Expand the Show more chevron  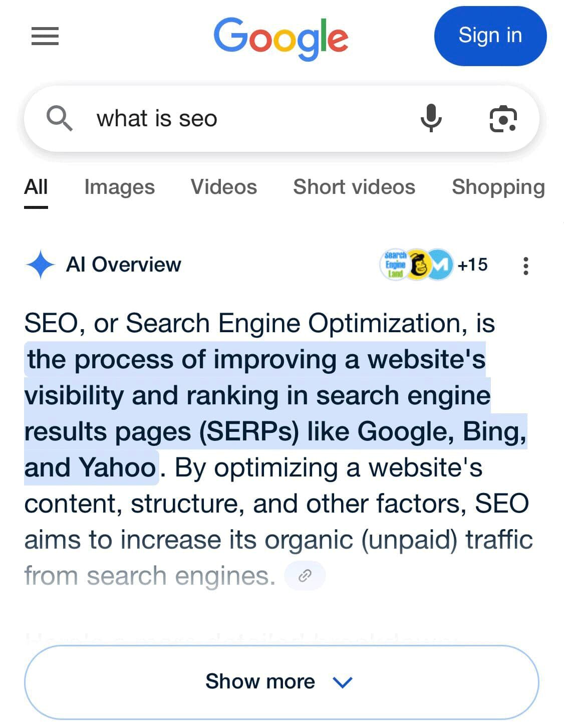pos(343,682)
